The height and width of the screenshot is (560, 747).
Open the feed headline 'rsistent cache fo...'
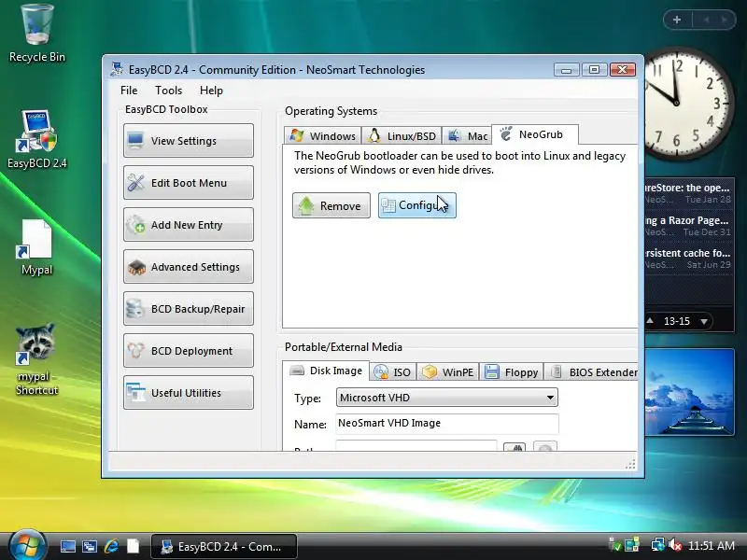click(x=688, y=253)
